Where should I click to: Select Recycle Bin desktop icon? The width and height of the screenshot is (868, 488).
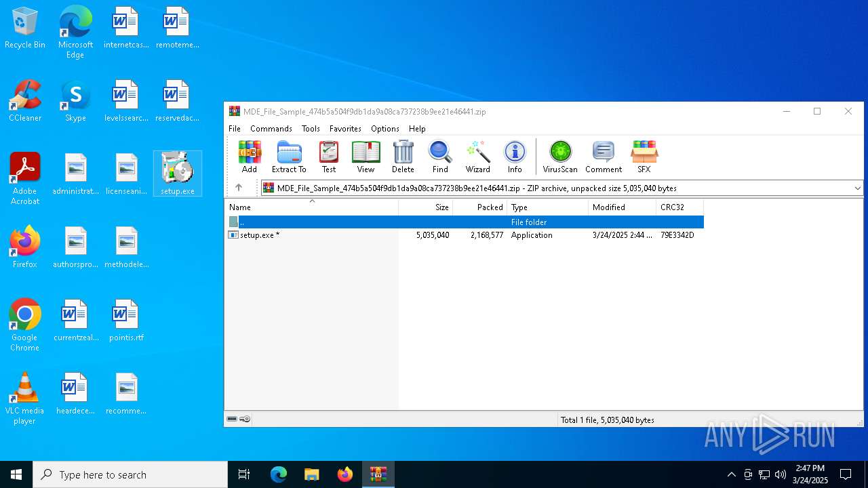coord(25,28)
